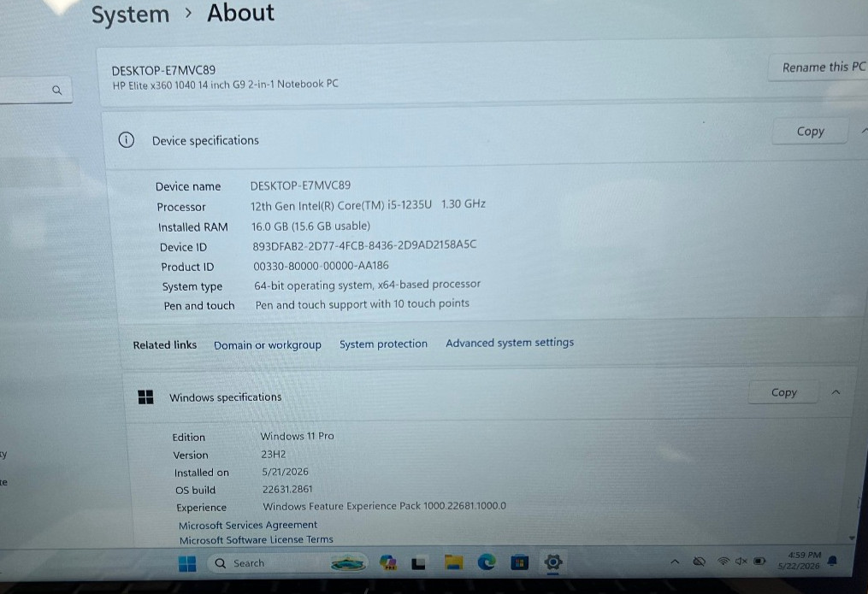Click Product ID value 00330-80000-00000-AA186
The width and height of the screenshot is (868, 594).
(321, 266)
